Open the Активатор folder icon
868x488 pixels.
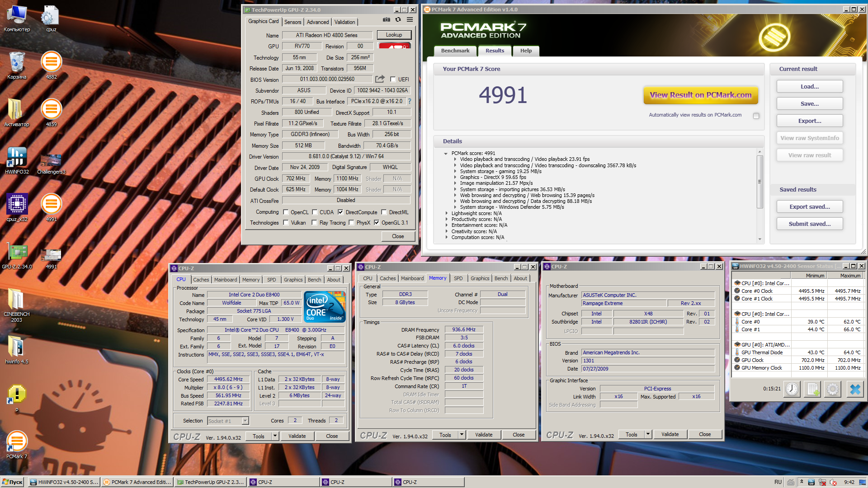coord(17,113)
